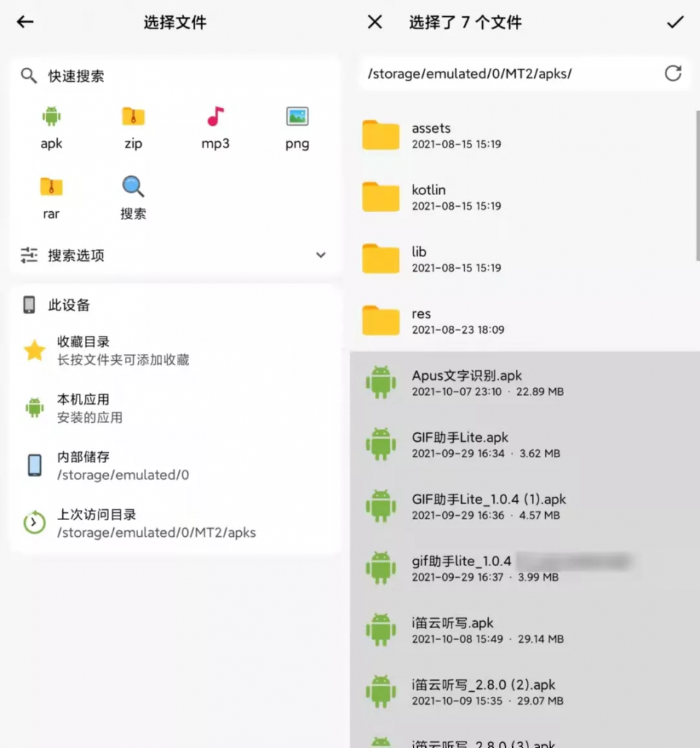Deselect gif助手lite_1.0.4 file with blurred name
Viewport: 700px width, 748px height.
[525, 568]
